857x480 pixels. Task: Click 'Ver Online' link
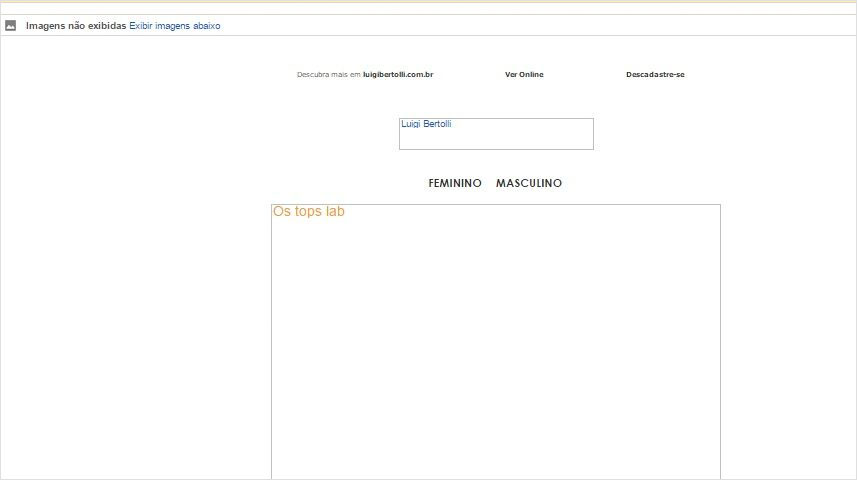click(524, 74)
